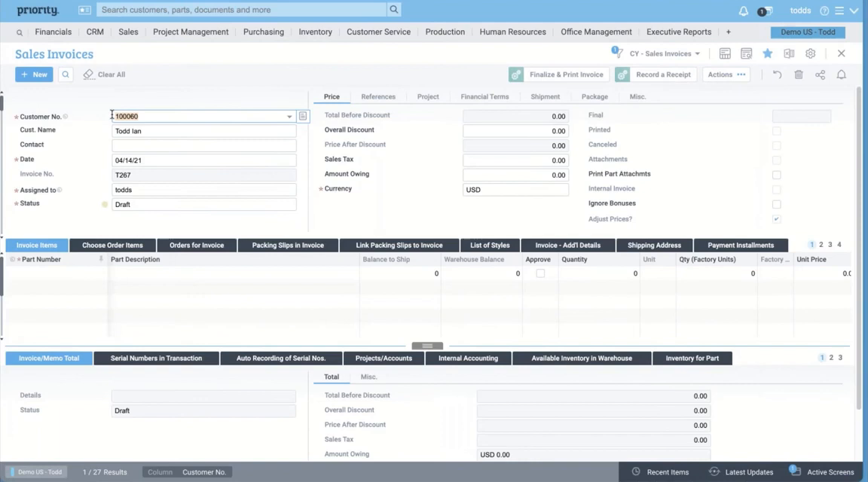Delete record with the trash icon
Image resolution: width=868 pixels, height=482 pixels.
click(x=798, y=75)
